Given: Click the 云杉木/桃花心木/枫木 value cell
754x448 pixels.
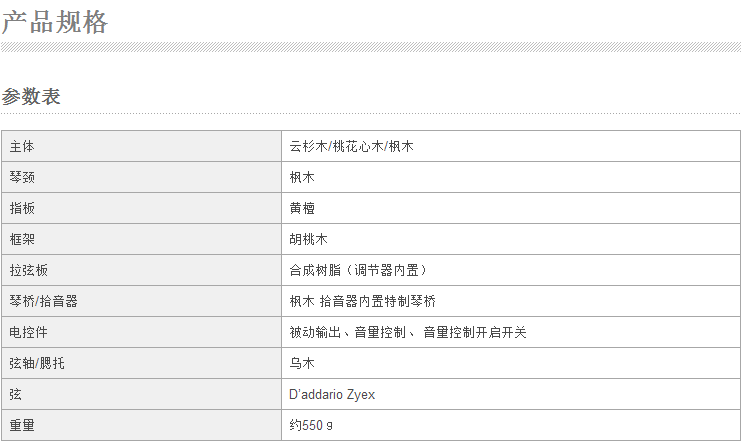Looking at the screenshot, I should [351, 146].
